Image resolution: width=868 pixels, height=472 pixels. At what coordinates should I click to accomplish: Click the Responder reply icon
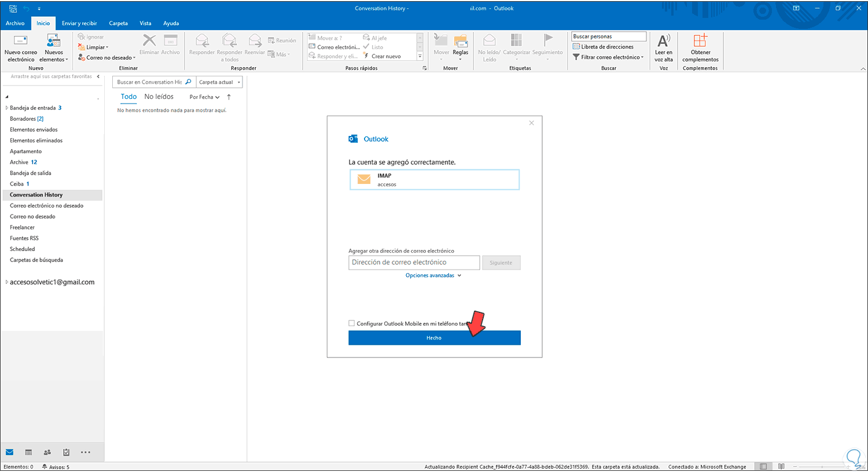[202, 45]
